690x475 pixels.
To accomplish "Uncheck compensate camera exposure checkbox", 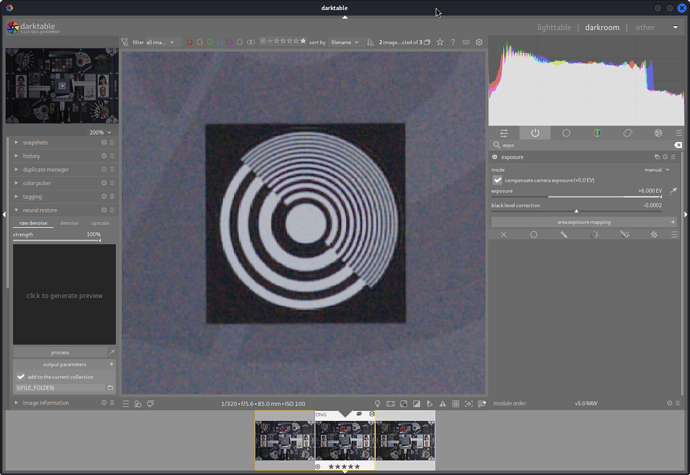I will 497,180.
